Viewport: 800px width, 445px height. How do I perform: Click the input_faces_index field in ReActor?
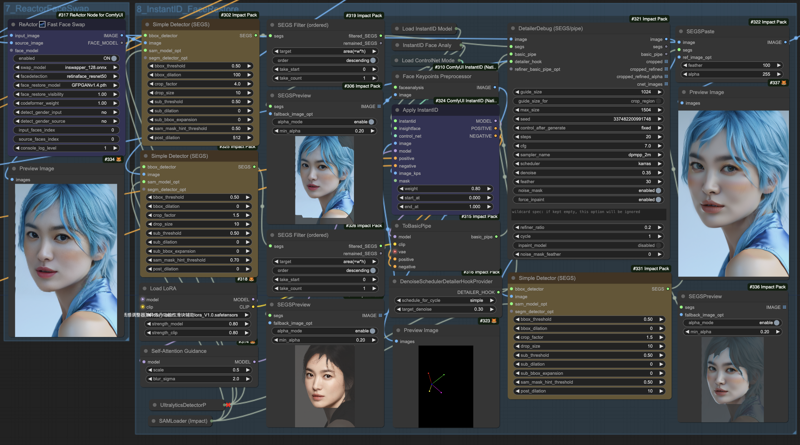coord(65,130)
